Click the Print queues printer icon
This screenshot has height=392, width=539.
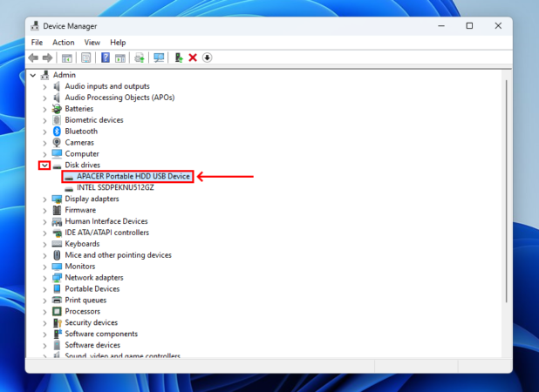click(57, 300)
